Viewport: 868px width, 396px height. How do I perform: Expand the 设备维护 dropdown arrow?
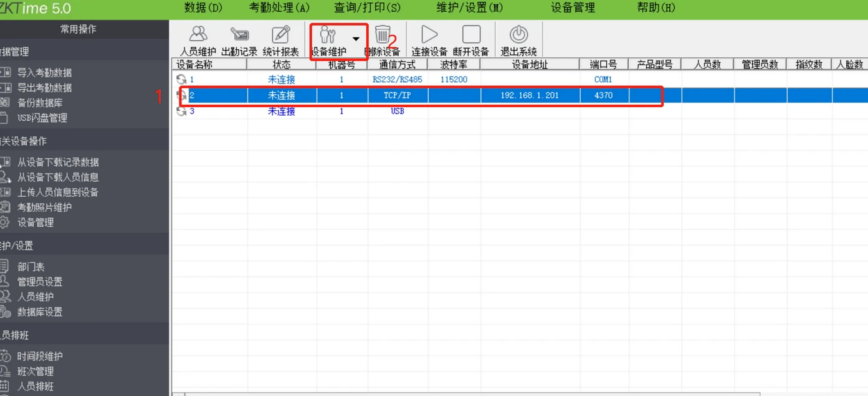point(356,39)
